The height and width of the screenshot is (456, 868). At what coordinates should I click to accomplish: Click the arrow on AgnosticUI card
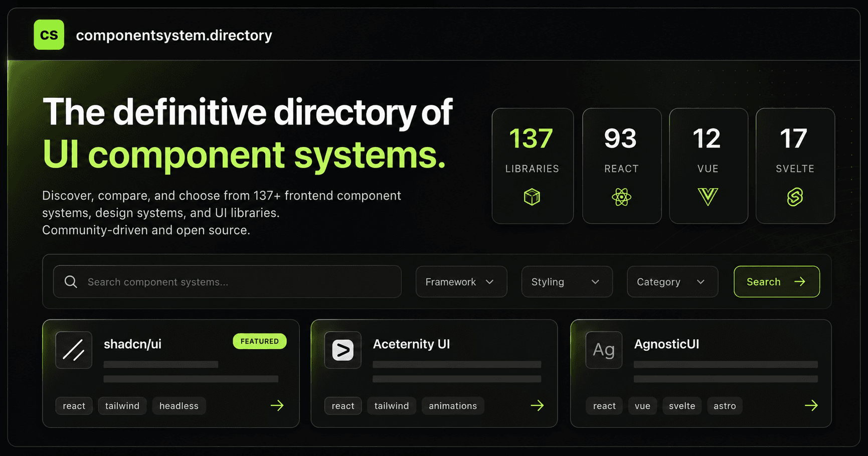[811, 405]
